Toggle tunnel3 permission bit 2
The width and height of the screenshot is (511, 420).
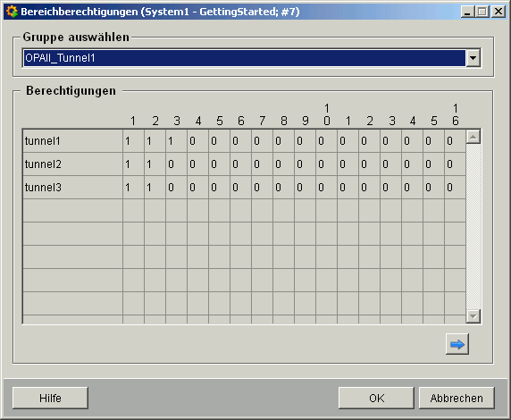155,187
